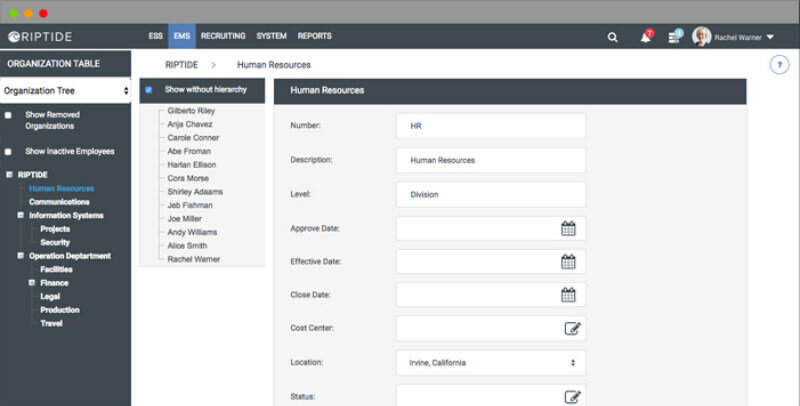This screenshot has width=800, height=406.
Task: Open the Rachel Warner user menu
Action: 733,37
